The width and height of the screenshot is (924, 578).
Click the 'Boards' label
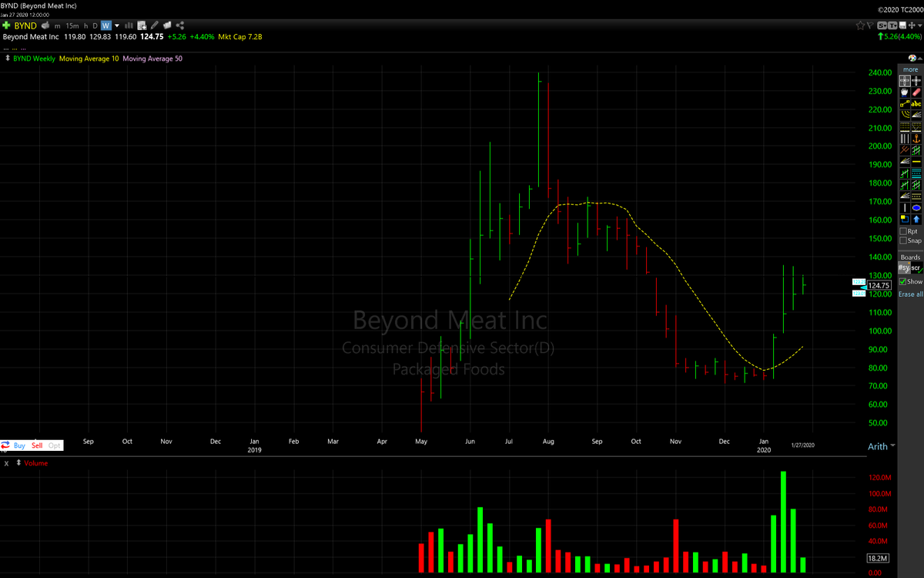(910, 257)
